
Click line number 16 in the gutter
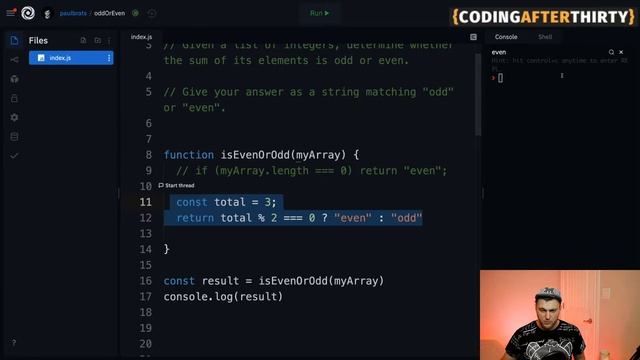tap(145, 281)
